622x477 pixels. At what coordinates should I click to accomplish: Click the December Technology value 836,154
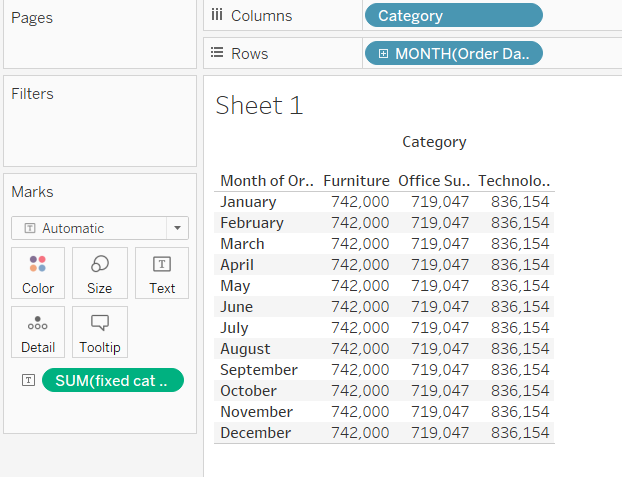(x=520, y=433)
